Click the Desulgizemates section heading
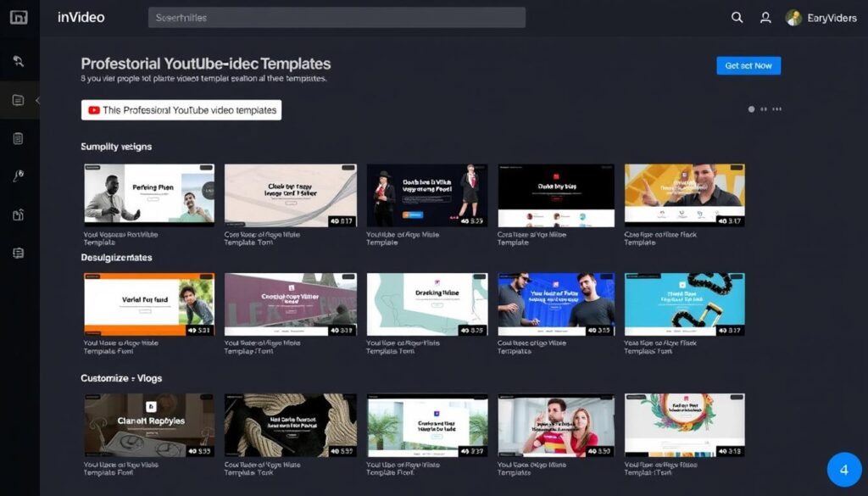868x496 pixels. click(x=116, y=258)
